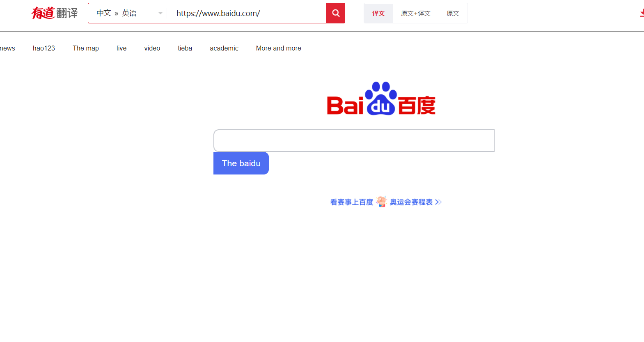Open the news link
The height and width of the screenshot is (342, 644).
(x=7, y=48)
